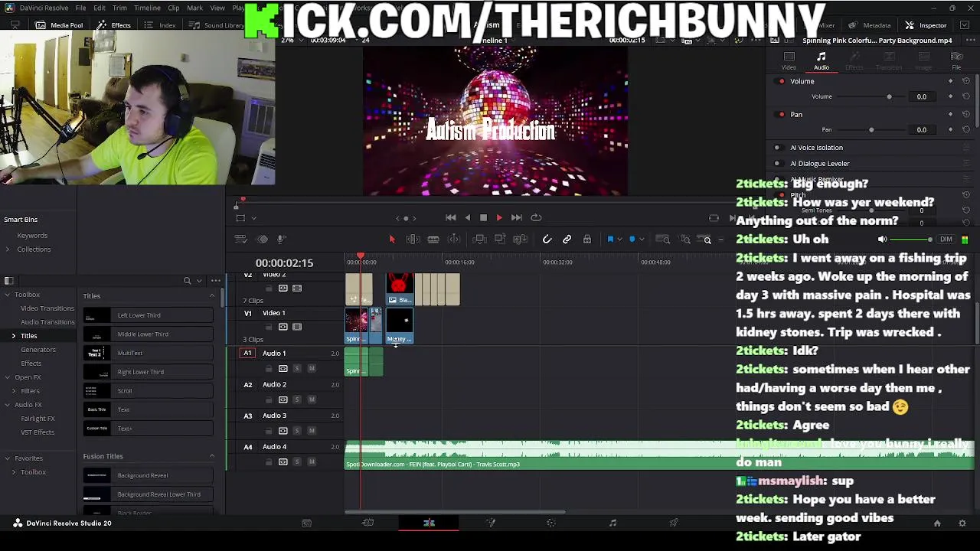Mute monitor with speaker icon
980x551 pixels.
[882, 240]
